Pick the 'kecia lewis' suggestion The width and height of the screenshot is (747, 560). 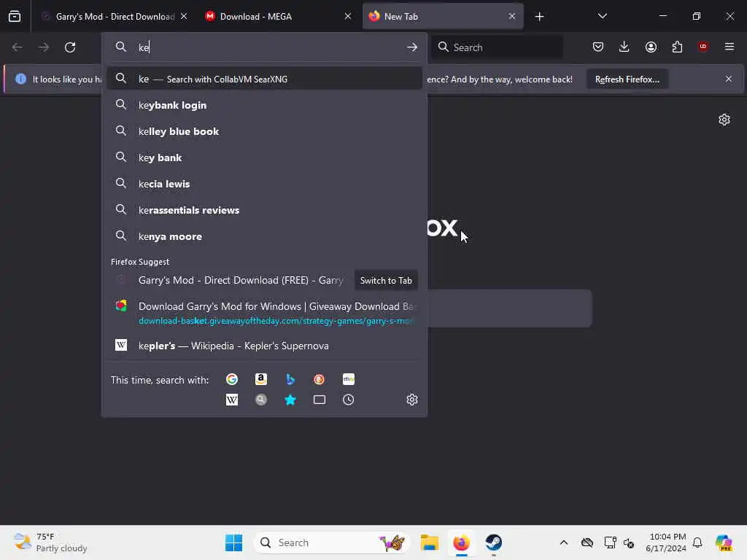pos(264,184)
